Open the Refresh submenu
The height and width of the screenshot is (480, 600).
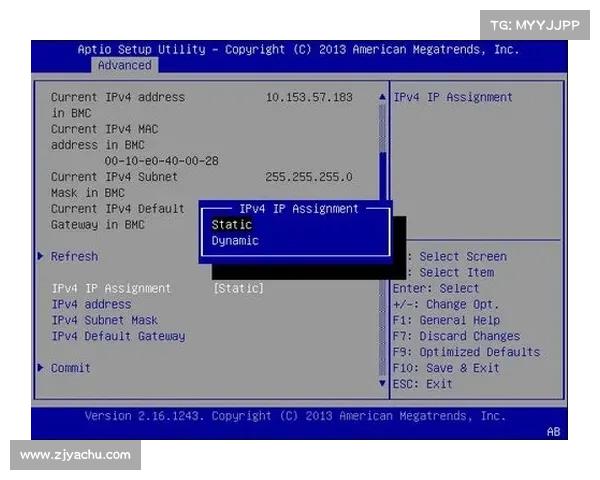pyautogui.click(x=74, y=256)
